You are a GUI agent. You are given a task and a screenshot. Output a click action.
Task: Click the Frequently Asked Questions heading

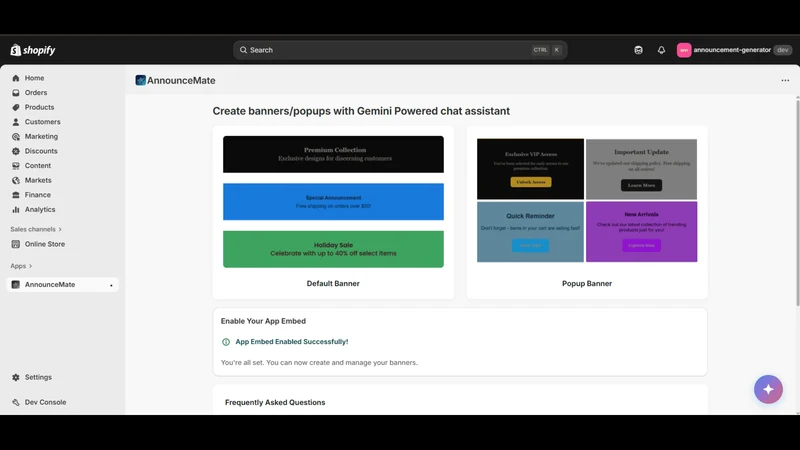[275, 402]
